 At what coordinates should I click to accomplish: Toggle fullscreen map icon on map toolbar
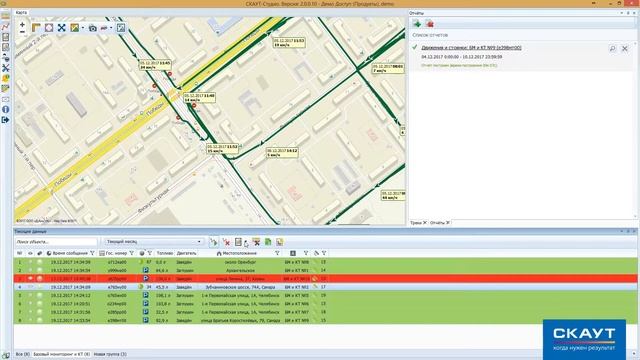tap(121, 28)
